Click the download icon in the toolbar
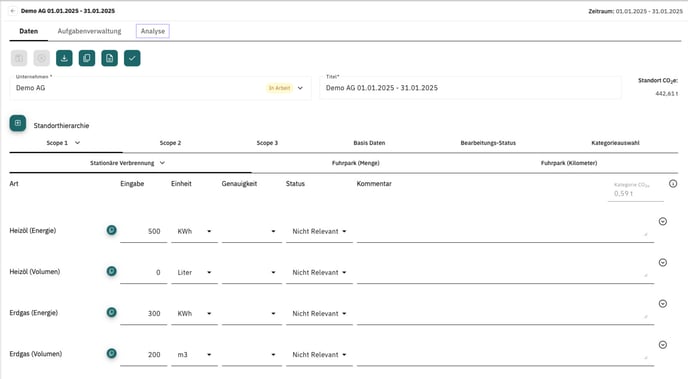The height and width of the screenshot is (379, 688). click(64, 58)
